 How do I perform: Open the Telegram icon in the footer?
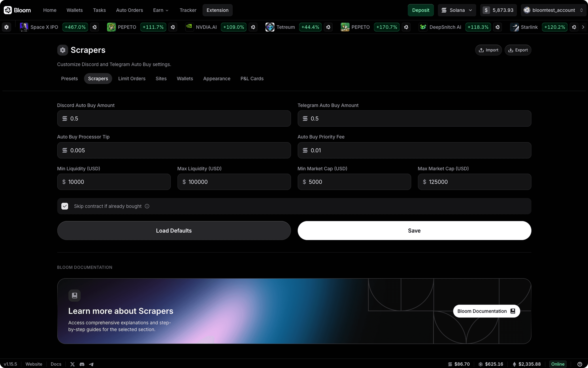pos(91,364)
